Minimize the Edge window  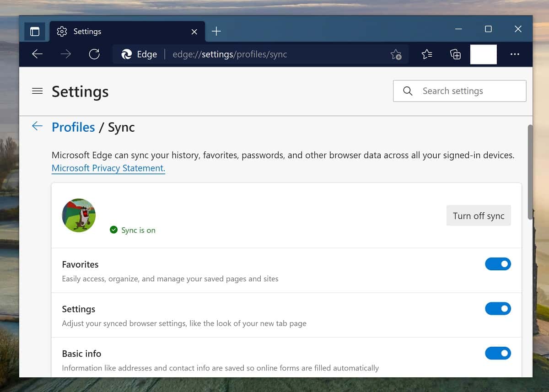(458, 29)
